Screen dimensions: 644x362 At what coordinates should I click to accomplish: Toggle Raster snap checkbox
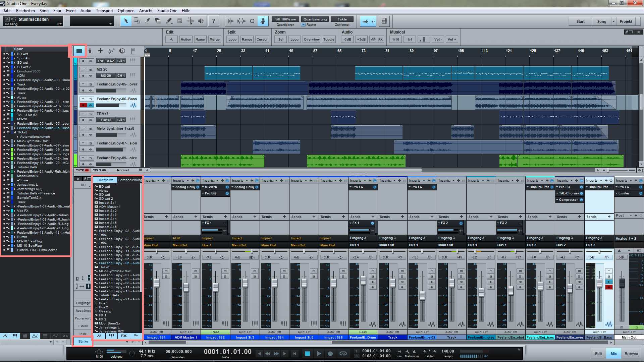coord(304,25)
